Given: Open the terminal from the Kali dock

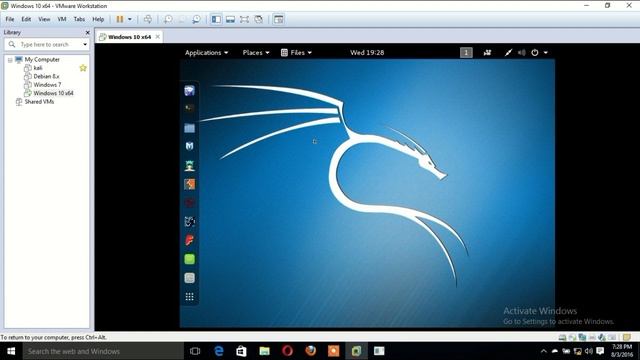Looking at the screenshot, I should pos(189,108).
